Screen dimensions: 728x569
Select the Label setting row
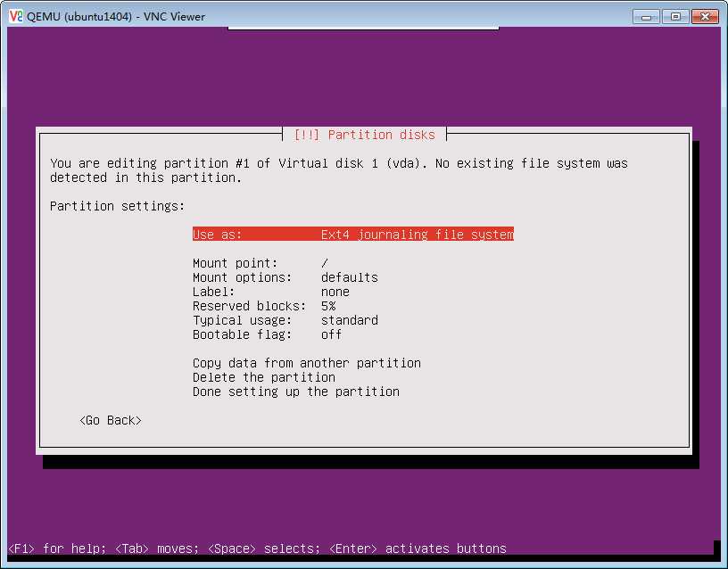271,292
